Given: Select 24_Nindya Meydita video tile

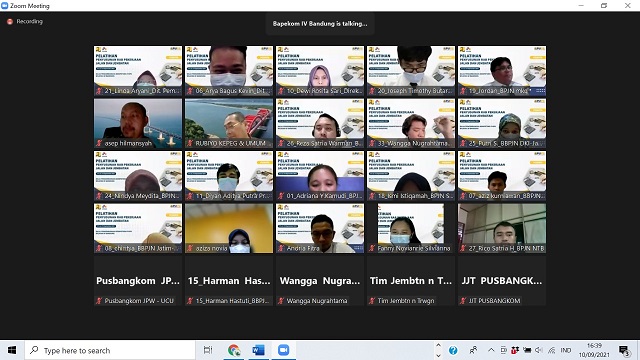Looking at the screenshot, I should click(x=138, y=176).
